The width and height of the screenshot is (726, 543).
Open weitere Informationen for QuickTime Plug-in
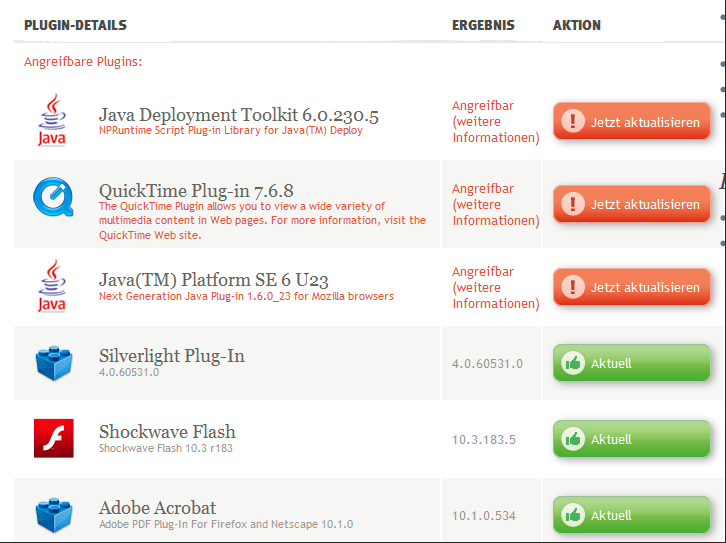click(x=496, y=212)
